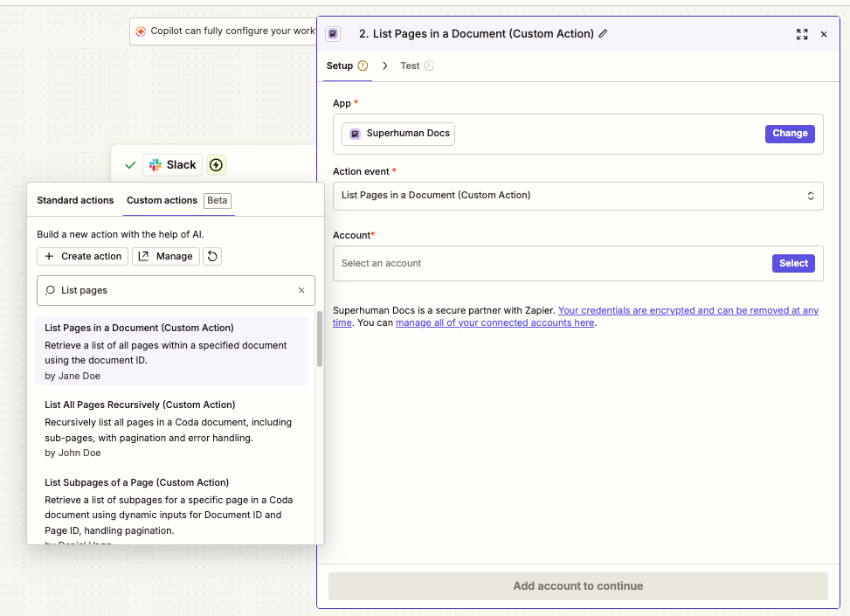Click the lightning bolt trigger icon
The width and height of the screenshot is (850, 616).
[217, 165]
